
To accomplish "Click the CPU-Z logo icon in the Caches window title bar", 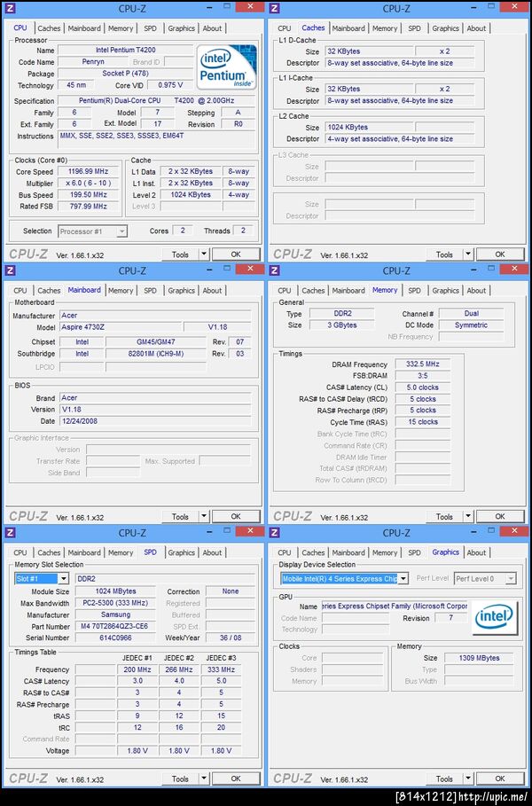I will point(275,8).
